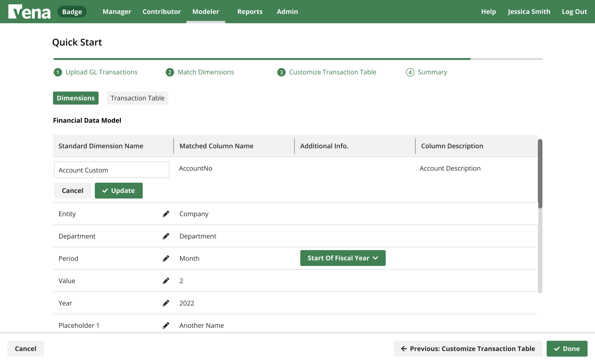Open the Start Of Fiscal Year dropdown
The image size is (595, 364).
point(343,258)
